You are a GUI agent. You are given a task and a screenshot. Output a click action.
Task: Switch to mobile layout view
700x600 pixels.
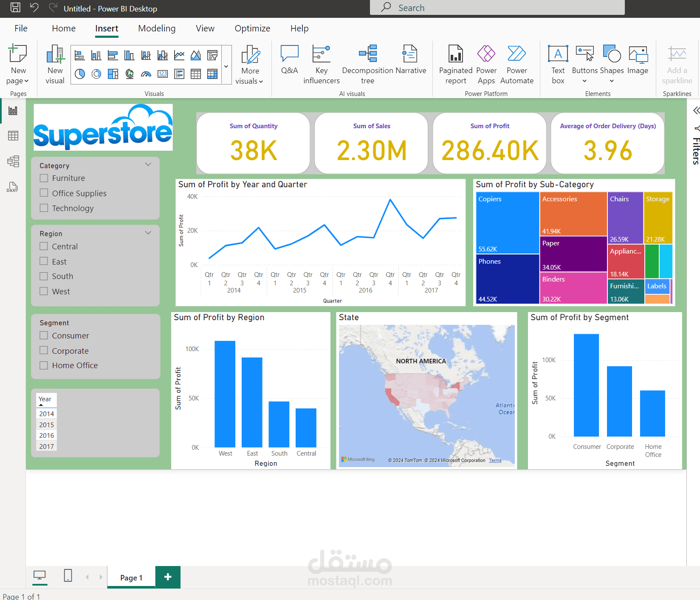pyautogui.click(x=68, y=575)
